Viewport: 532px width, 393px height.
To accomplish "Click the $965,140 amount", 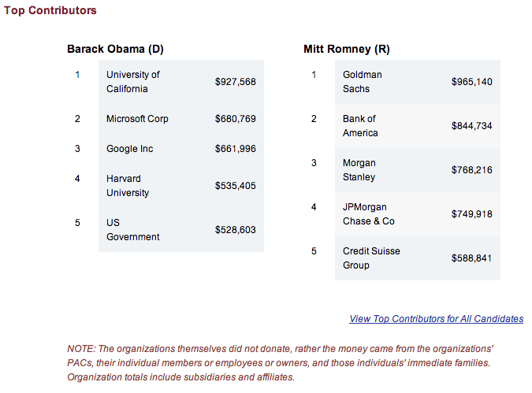I will point(471,82).
